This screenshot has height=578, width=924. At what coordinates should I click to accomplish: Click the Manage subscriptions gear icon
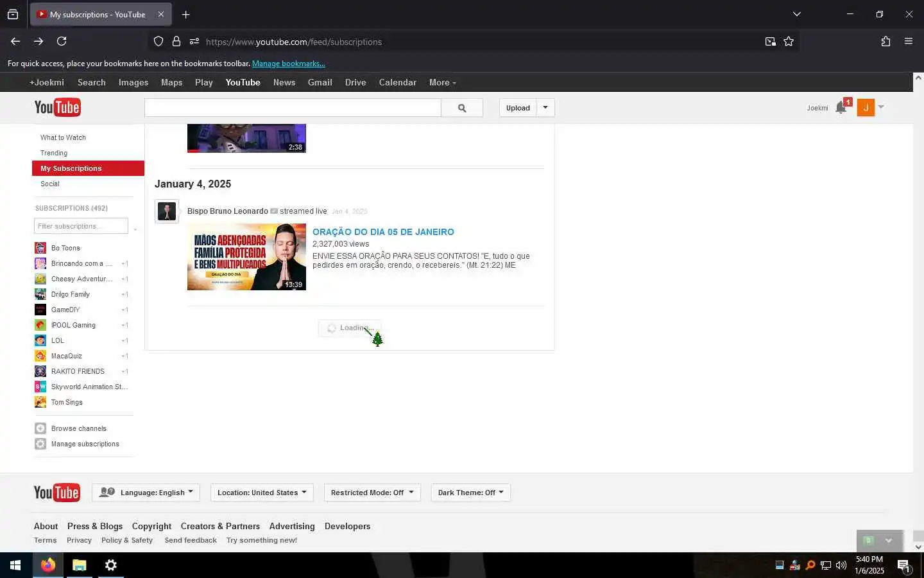click(40, 444)
